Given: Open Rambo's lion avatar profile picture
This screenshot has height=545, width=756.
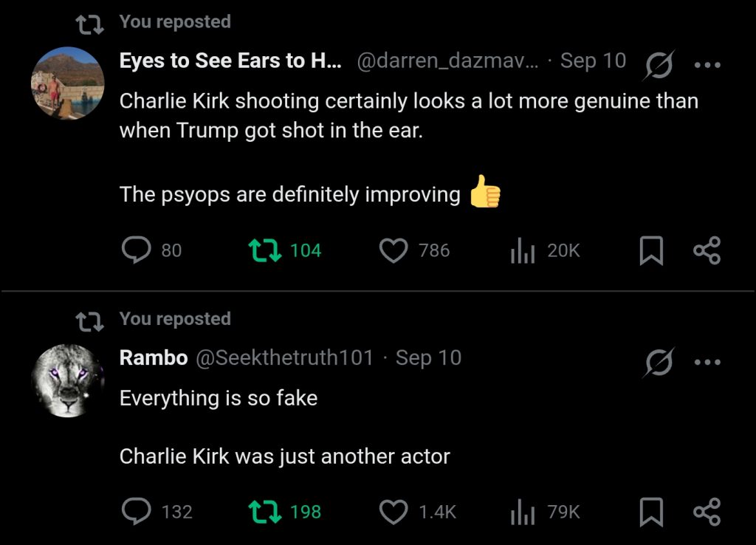Looking at the screenshot, I should 68,380.
